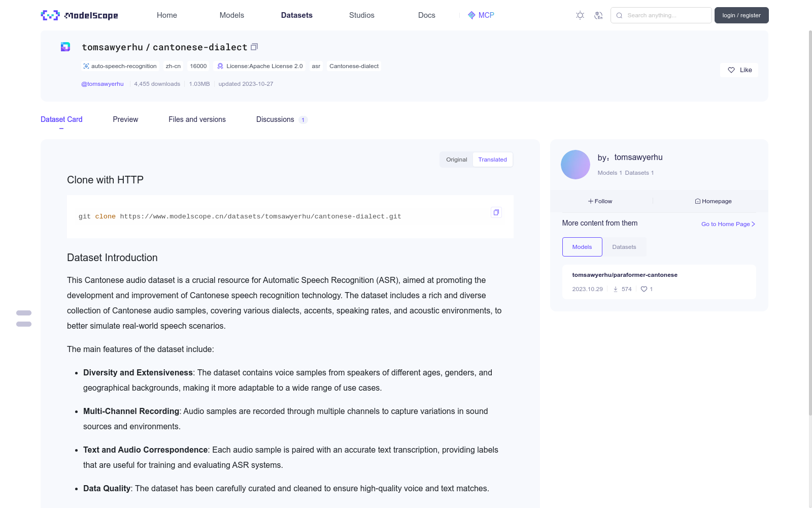Viewport: 812px width, 508px height.
Task: Click the 'More content from them' label
Action: [x=600, y=223]
